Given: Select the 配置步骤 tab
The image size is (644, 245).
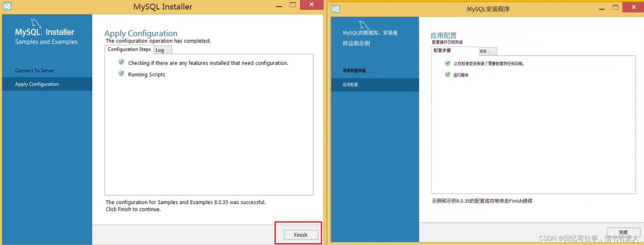Looking at the screenshot, I should tap(455, 51).
